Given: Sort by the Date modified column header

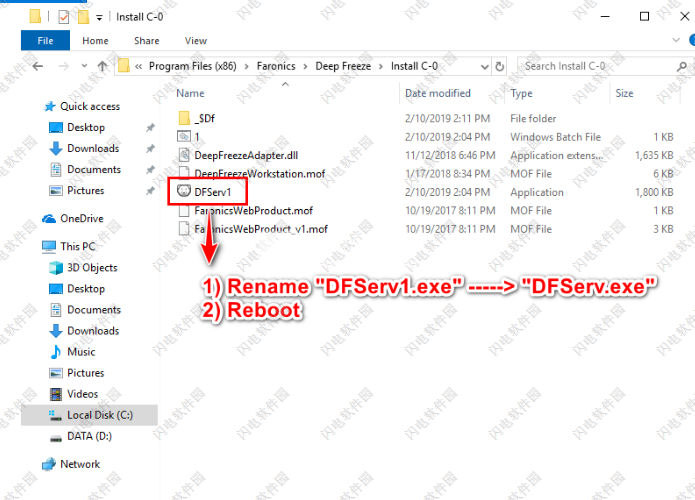Looking at the screenshot, I should [x=437, y=94].
